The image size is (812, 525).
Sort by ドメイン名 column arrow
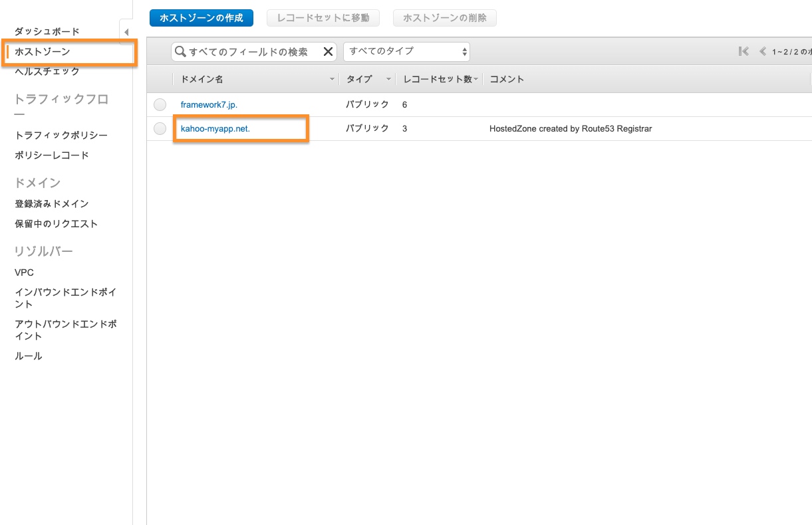click(333, 80)
